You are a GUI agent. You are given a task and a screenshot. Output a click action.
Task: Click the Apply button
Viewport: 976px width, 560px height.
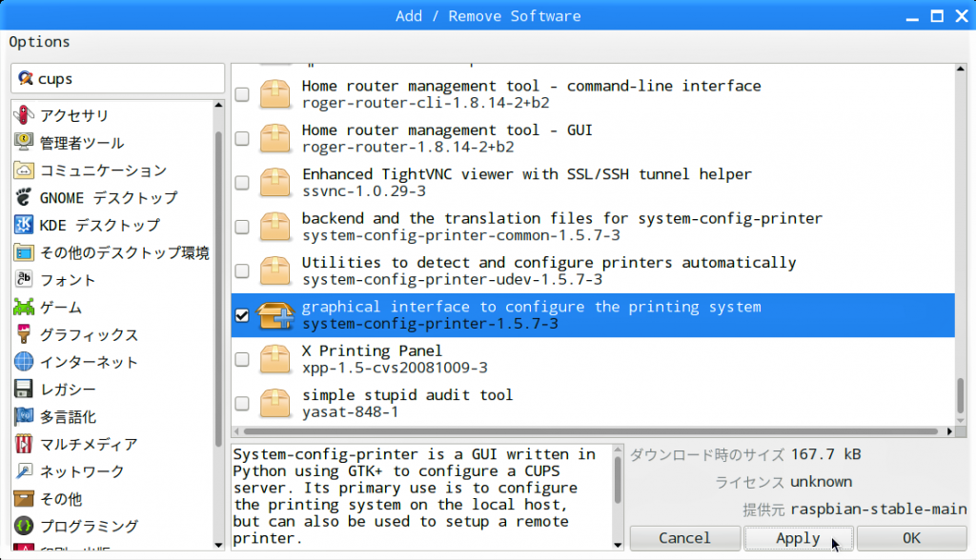[798, 538]
